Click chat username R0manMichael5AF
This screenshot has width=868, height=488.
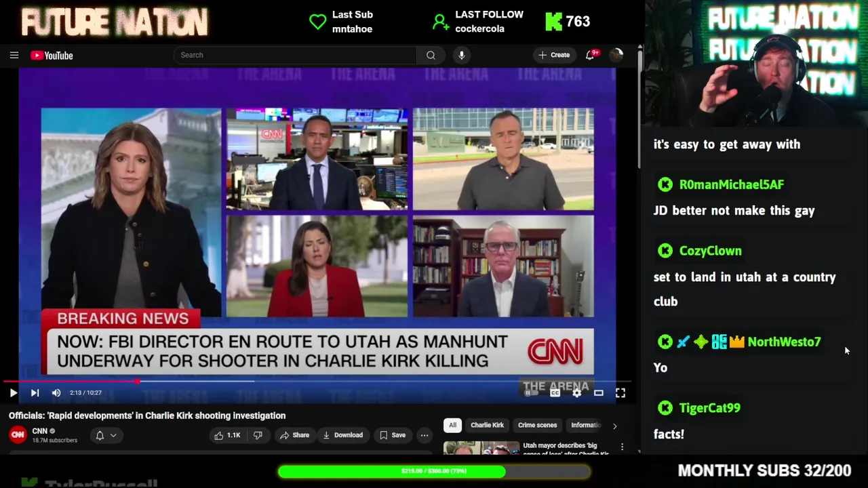point(731,184)
